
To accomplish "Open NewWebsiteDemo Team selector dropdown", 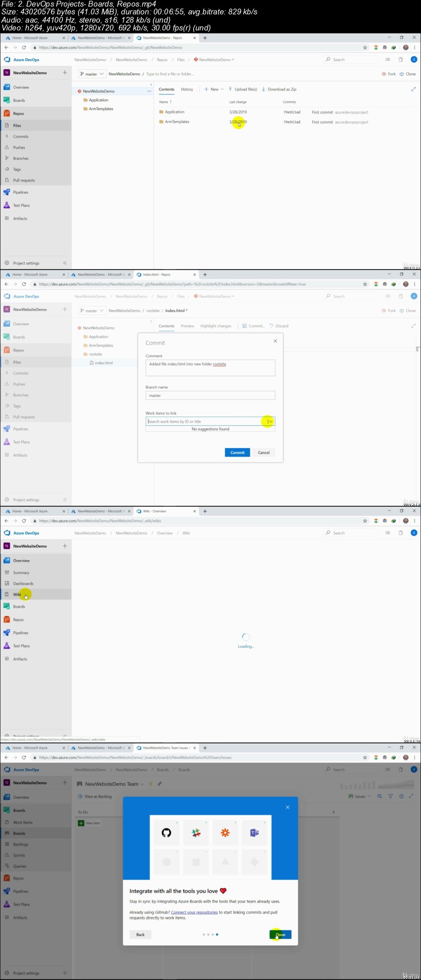I will coord(142,784).
